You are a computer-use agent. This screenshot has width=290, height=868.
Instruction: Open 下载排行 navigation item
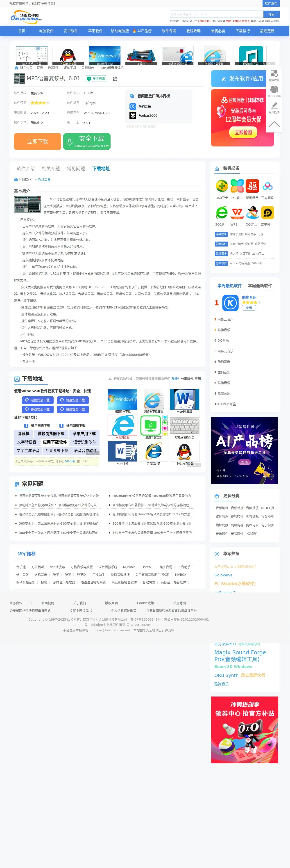tap(242, 31)
